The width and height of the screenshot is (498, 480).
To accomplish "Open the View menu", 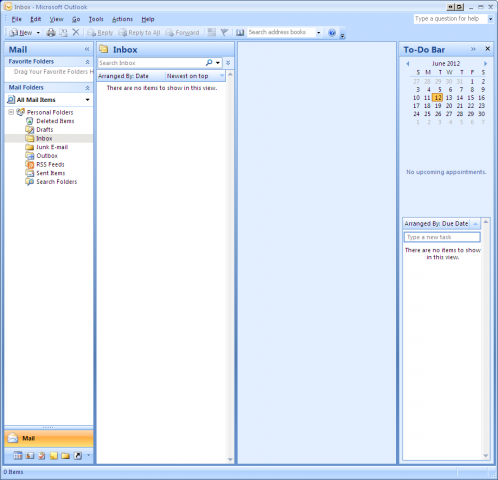I will pyautogui.click(x=56, y=19).
